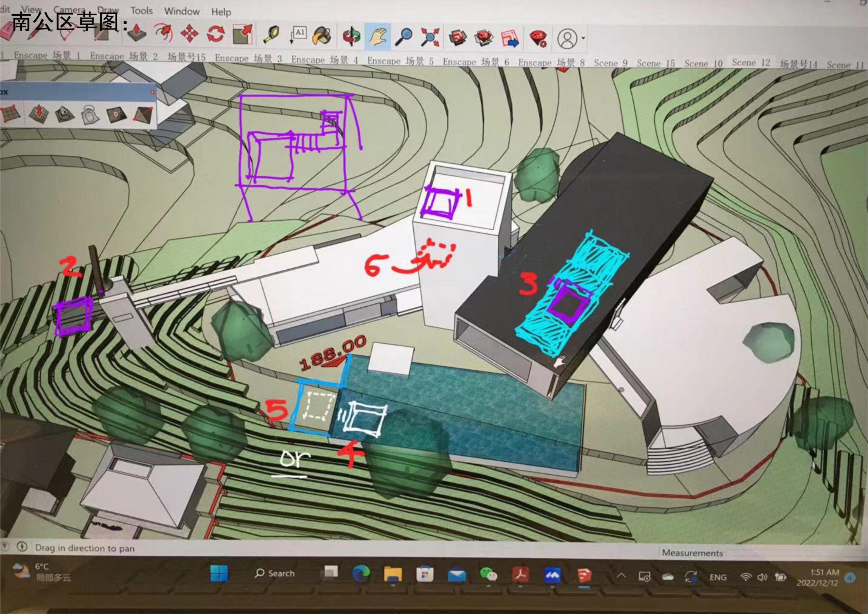Open the Window menu
The image size is (868, 614).
pyautogui.click(x=181, y=11)
